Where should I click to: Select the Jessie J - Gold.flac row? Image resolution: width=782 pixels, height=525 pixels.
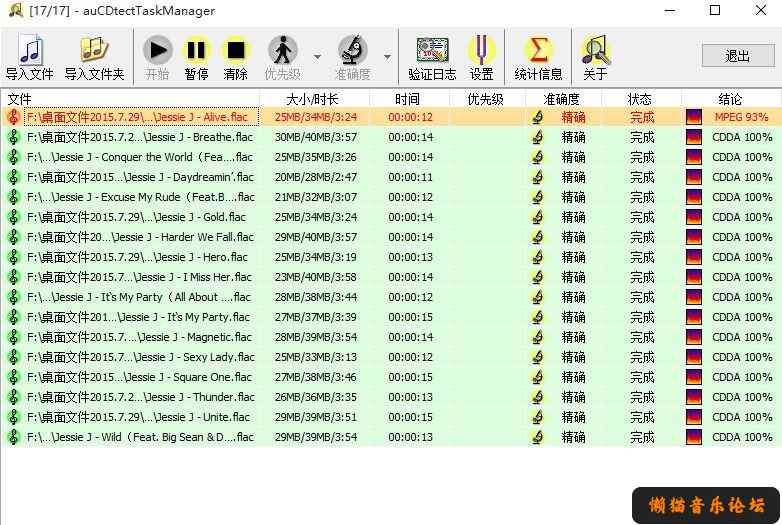(391, 217)
